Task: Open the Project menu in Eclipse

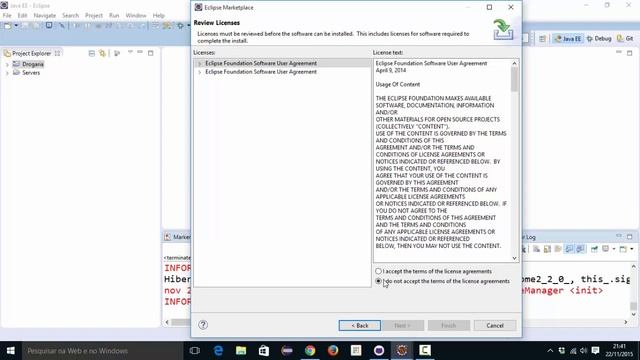Action: 93,16
